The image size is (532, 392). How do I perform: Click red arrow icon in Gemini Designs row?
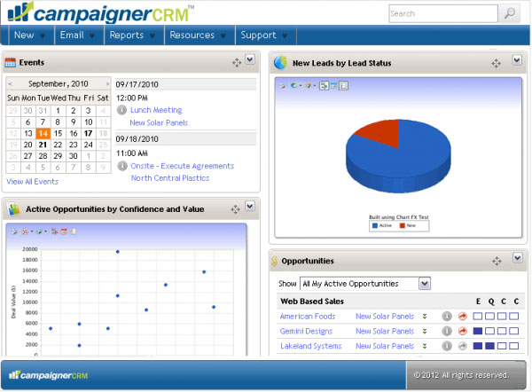(x=463, y=331)
